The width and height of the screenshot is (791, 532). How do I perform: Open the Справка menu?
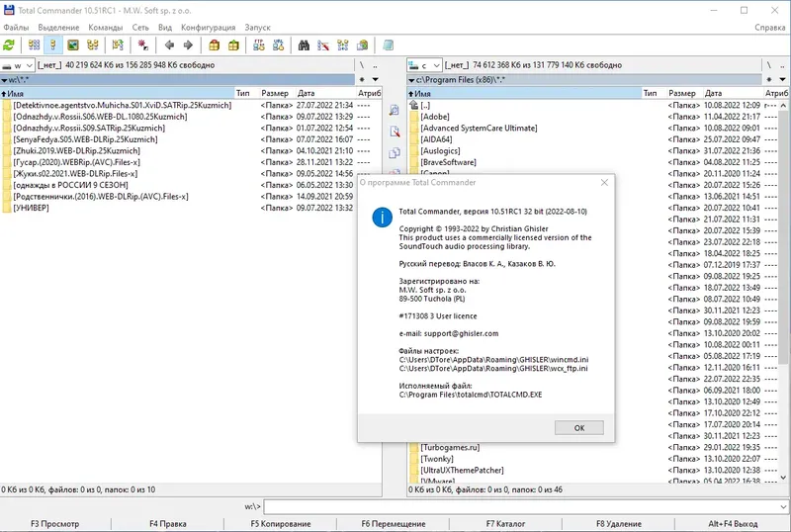point(770,28)
